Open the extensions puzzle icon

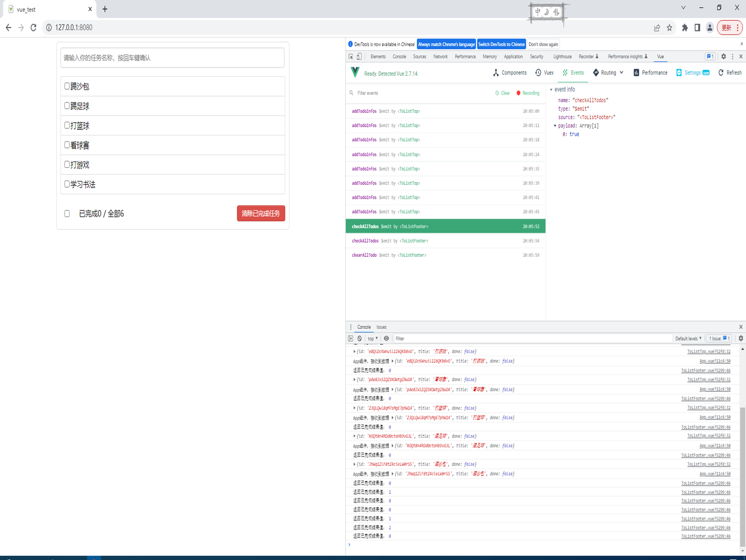(x=685, y=28)
